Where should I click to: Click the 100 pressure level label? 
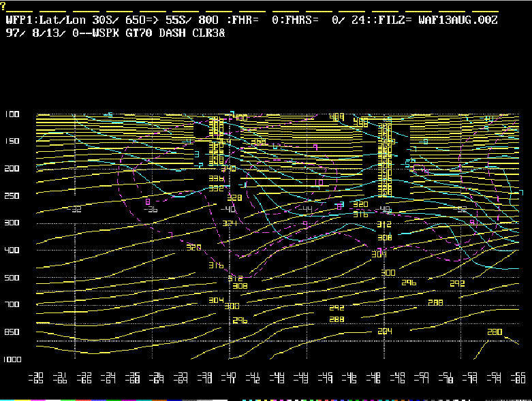pyautogui.click(x=12, y=114)
